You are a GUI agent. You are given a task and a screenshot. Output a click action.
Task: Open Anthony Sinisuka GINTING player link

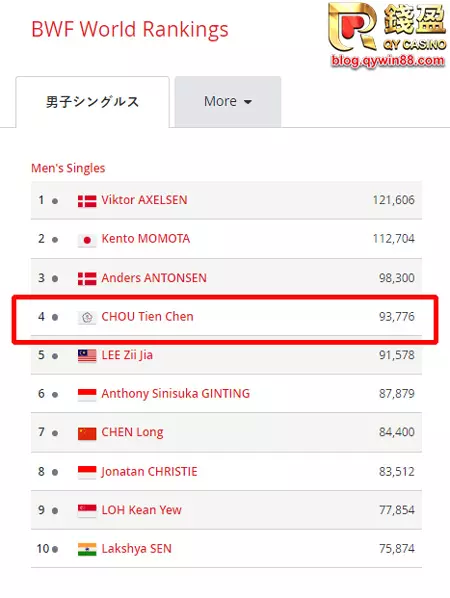point(175,394)
